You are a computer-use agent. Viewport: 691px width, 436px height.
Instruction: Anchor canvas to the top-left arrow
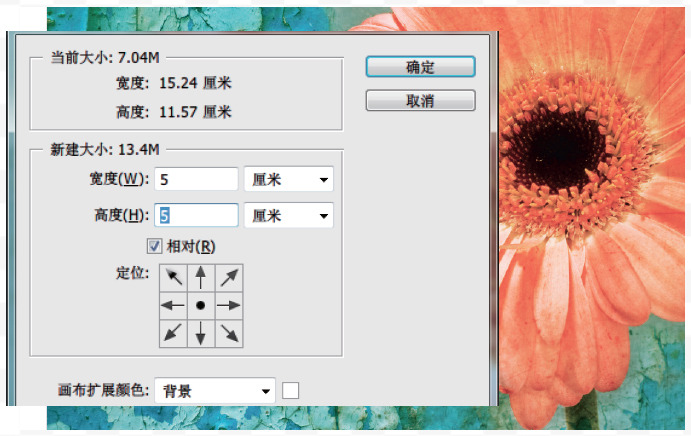click(x=173, y=278)
